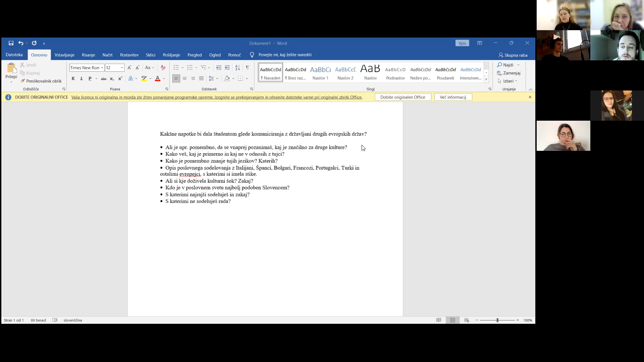The width and height of the screenshot is (644, 362).
Task: Apply paragraph shading bucket
Action: pos(227,78)
